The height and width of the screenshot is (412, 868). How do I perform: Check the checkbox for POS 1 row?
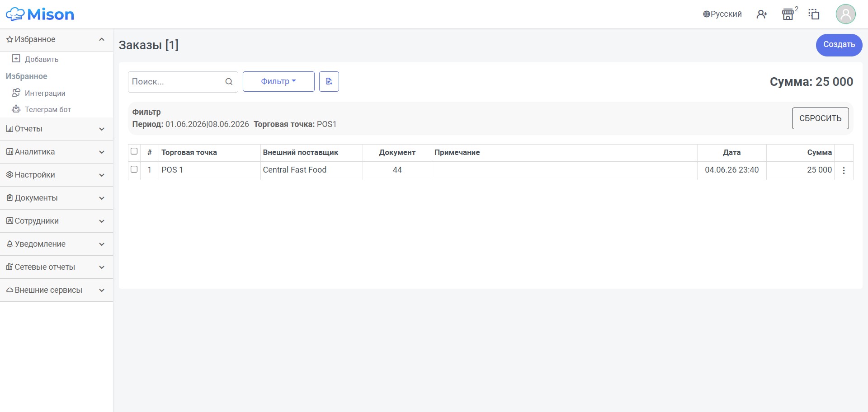coord(134,169)
